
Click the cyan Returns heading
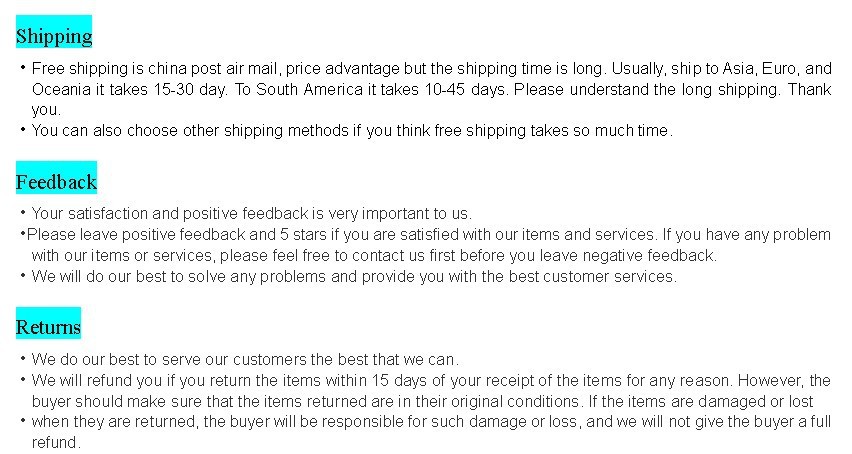48,323
